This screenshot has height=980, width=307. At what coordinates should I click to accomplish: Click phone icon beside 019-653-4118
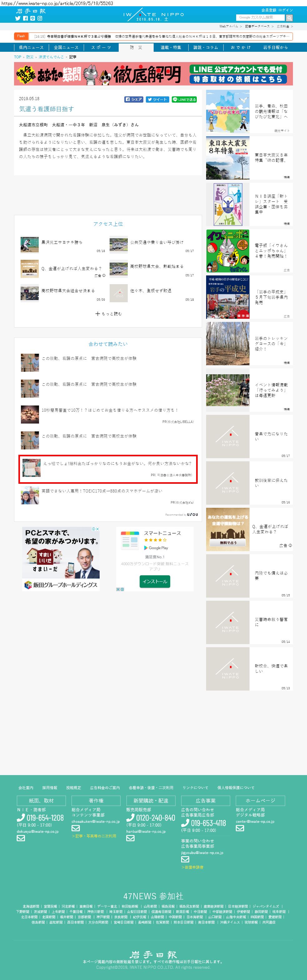[x=185, y=822]
